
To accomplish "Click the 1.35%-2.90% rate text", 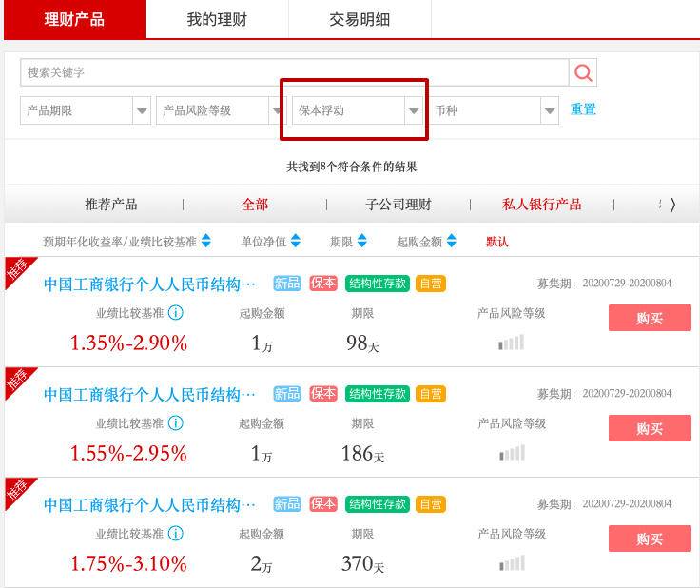I will [128, 343].
